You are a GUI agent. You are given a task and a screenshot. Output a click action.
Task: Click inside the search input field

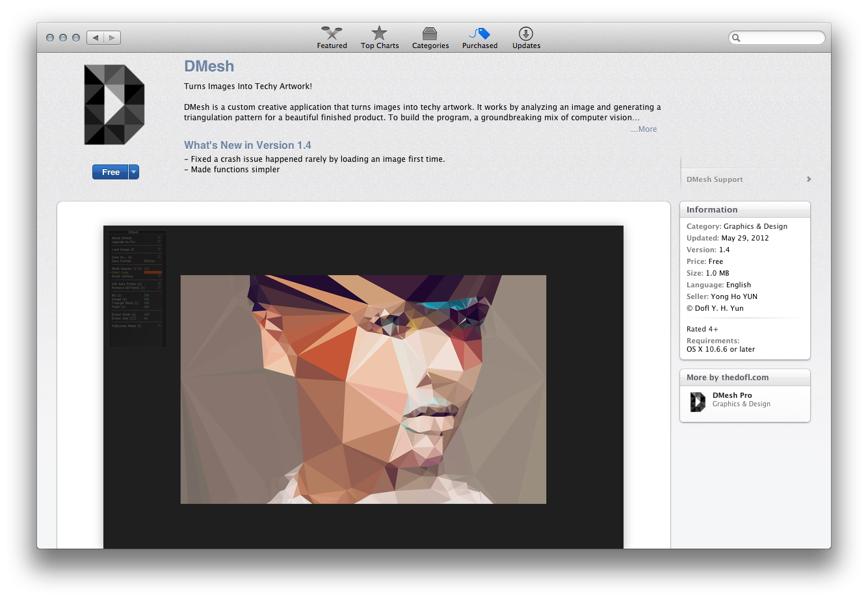click(x=782, y=38)
